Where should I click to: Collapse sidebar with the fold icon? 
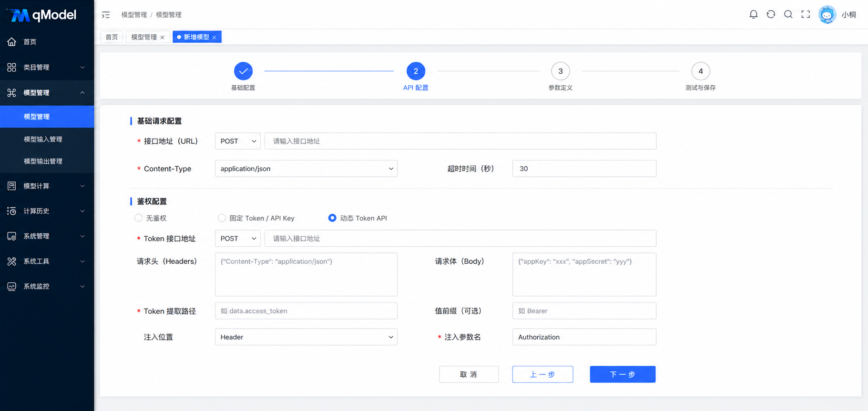pos(106,15)
